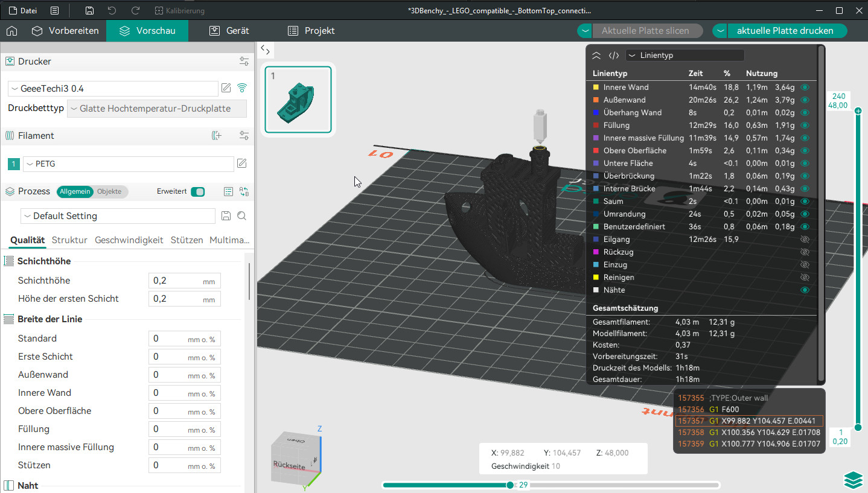Save the Default Setting process preset
The image size is (868, 493).
click(x=226, y=216)
